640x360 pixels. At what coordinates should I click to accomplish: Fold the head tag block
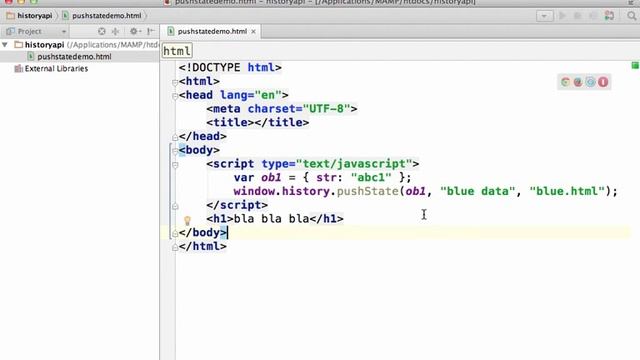point(175,96)
